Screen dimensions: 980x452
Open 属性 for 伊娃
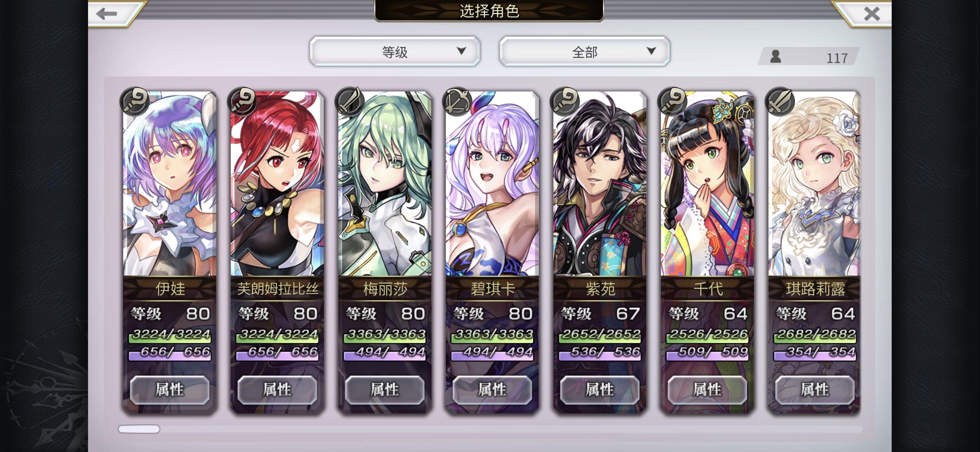170,389
